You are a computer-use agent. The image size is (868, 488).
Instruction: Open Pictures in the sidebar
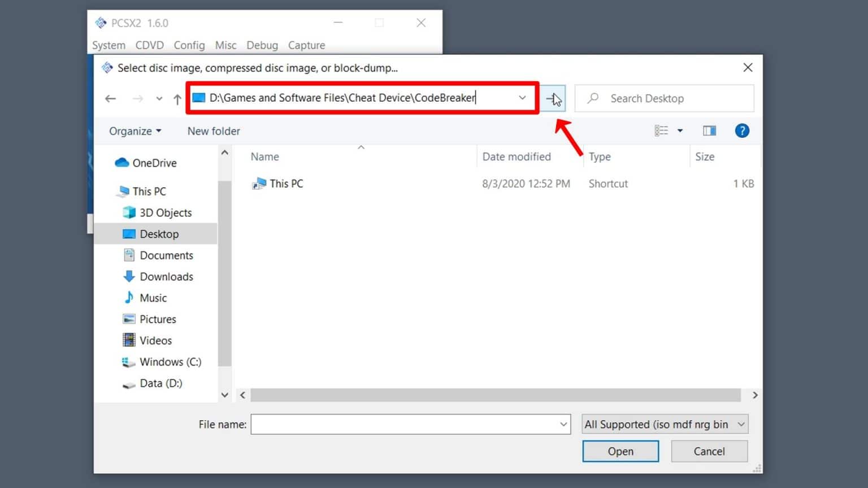pyautogui.click(x=149, y=319)
